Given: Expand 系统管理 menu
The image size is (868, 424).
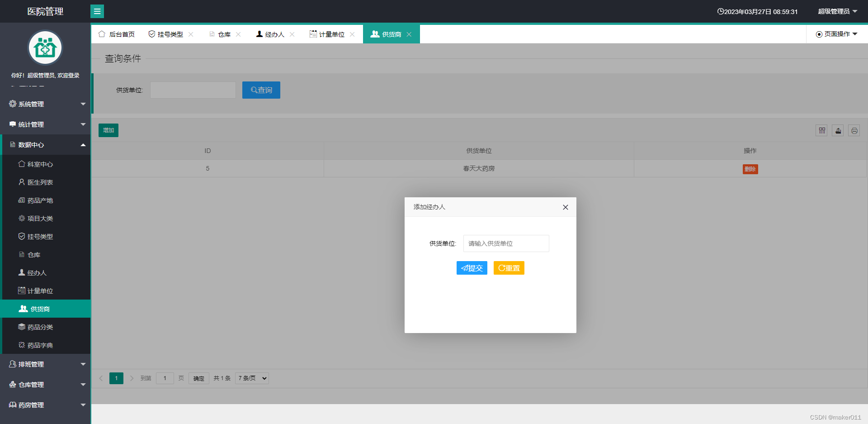Looking at the screenshot, I should point(45,104).
